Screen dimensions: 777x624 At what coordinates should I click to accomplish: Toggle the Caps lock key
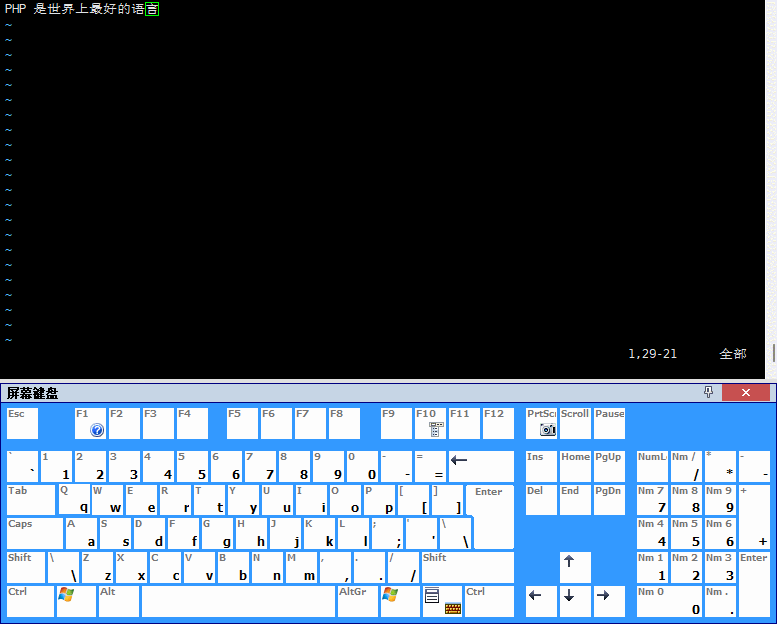35,533
